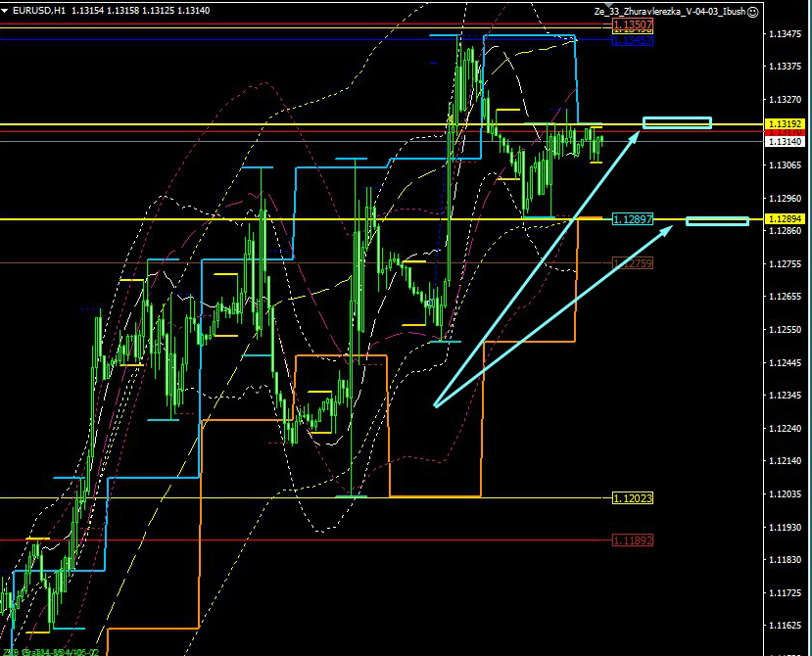Viewport: 812px width, 656px height.
Task: Click the current price 1.13140 axis tag
Action: tap(787, 141)
